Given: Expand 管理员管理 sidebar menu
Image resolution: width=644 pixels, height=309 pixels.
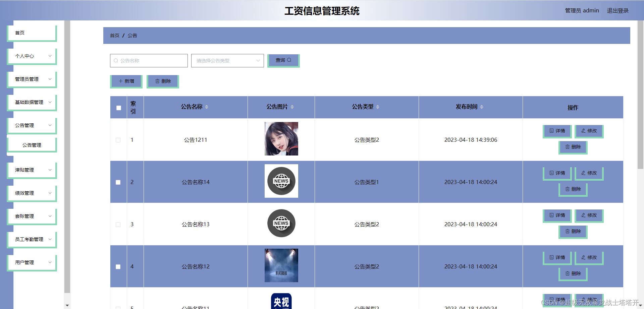Looking at the screenshot, I should (x=32, y=79).
